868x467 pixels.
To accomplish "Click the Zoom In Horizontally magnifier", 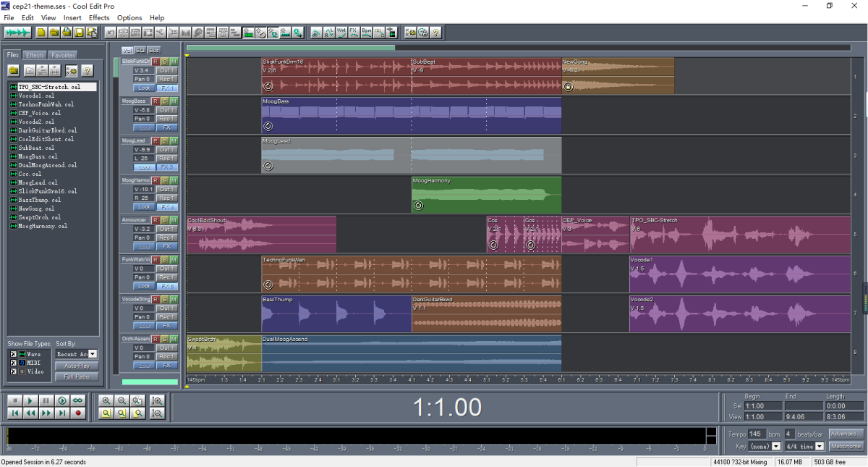I will tap(106, 400).
